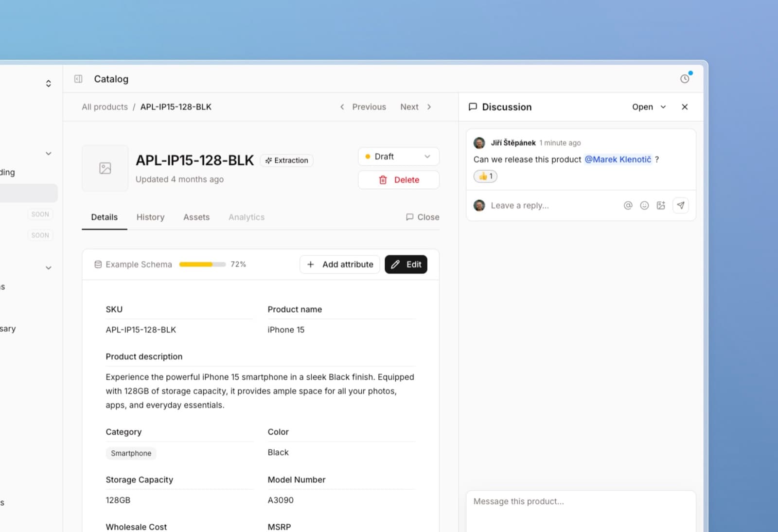778x532 pixels.
Task: Open the Draft status dropdown
Action: tap(399, 157)
